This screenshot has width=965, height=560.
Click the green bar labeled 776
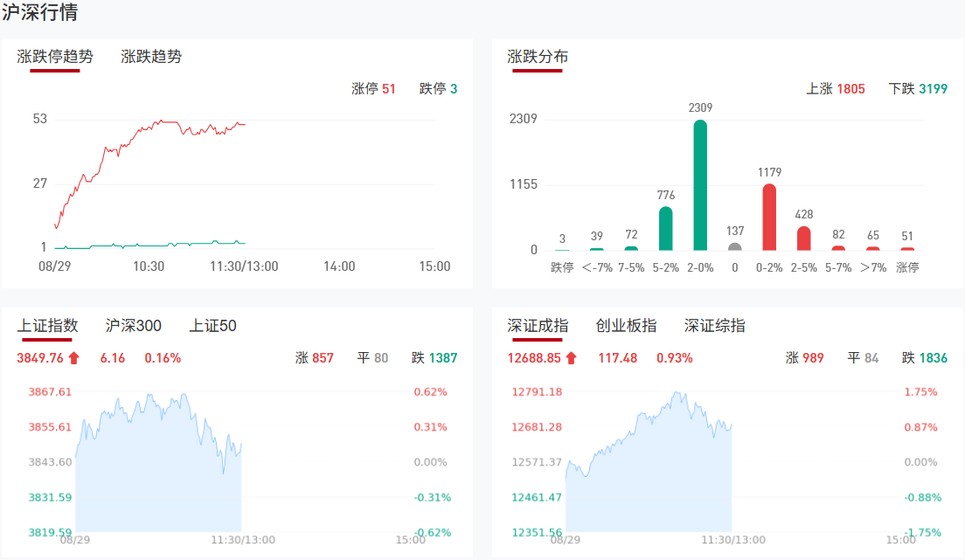point(666,228)
